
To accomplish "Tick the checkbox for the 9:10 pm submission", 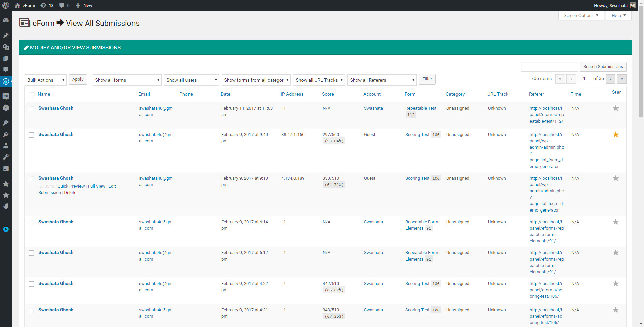I will [x=31, y=178].
